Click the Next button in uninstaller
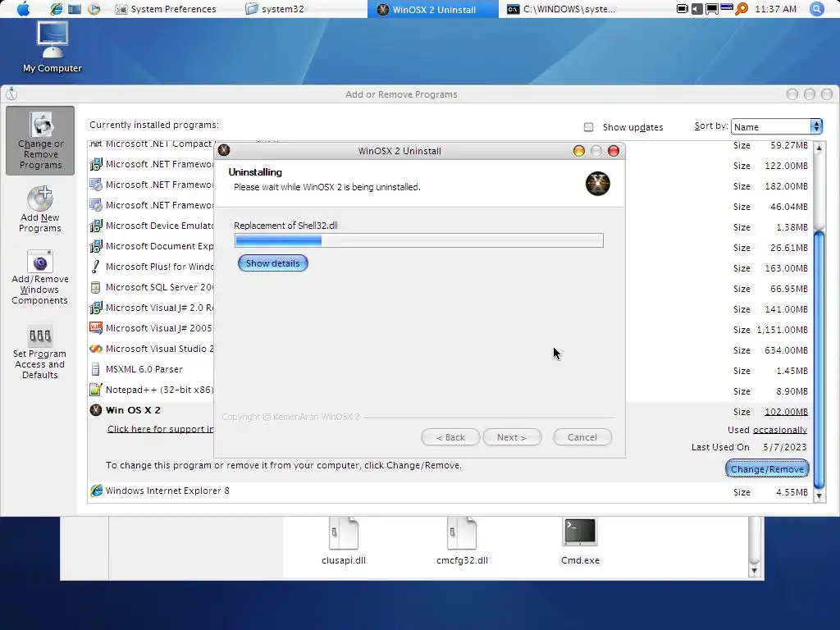 tap(512, 437)
